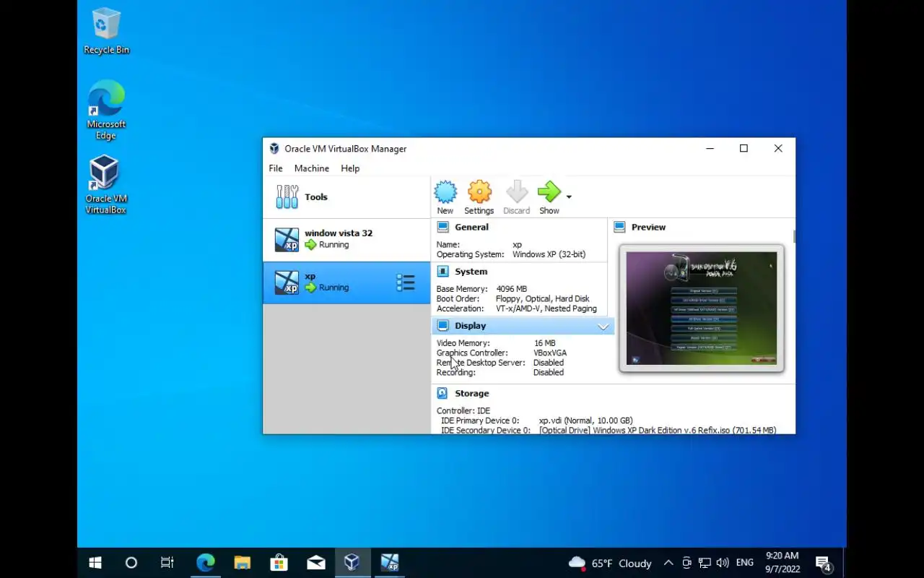Image resolution: width=924 pixels, height=578 pixels.
Task: Collapse the Display section chevron
Action: 603,327
